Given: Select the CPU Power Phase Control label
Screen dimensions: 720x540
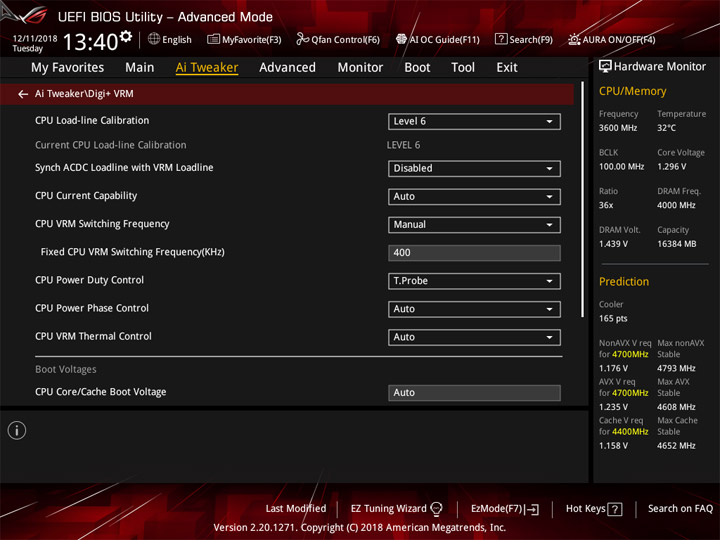Looking at the screenshot, I should [x=92, y=308].
